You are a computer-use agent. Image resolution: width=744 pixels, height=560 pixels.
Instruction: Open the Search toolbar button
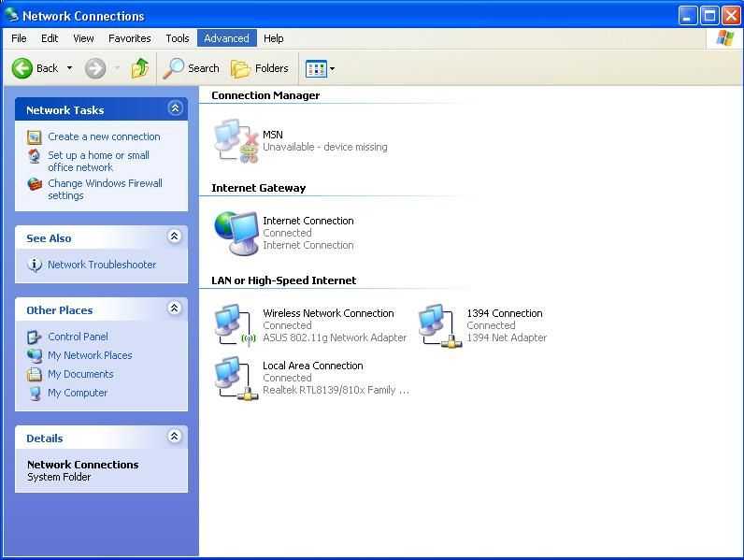coord(192,68)
